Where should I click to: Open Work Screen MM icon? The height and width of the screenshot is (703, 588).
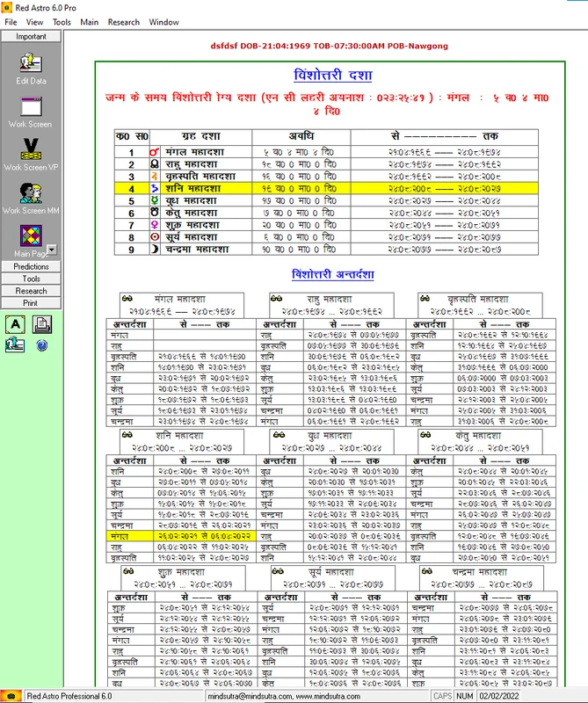tap(31, 192)
